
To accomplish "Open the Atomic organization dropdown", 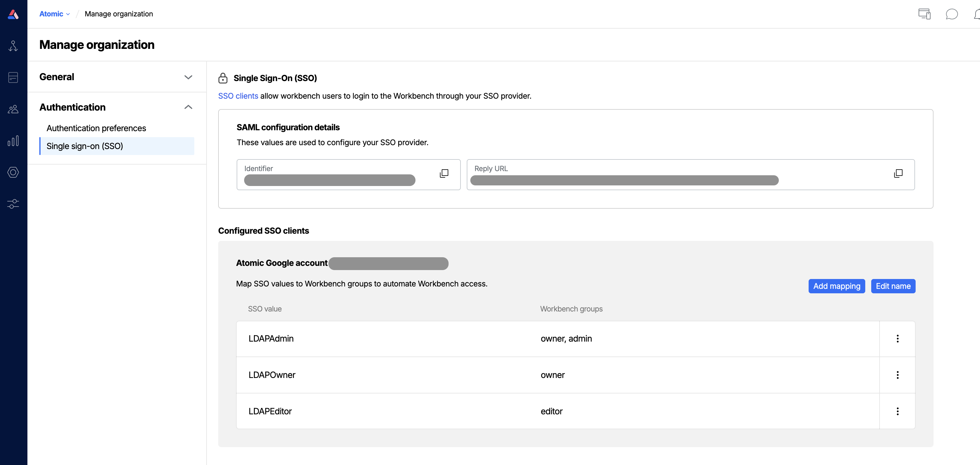I will (x=54, y=14).
